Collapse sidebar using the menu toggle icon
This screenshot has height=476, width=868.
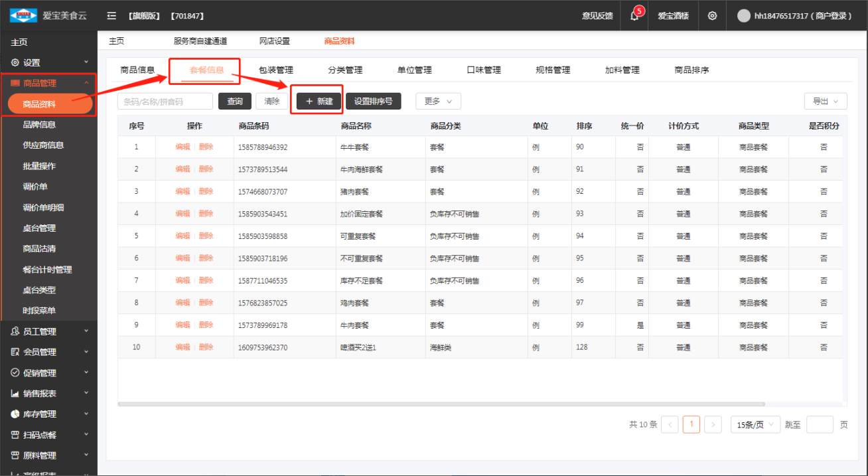click(111, 16)
